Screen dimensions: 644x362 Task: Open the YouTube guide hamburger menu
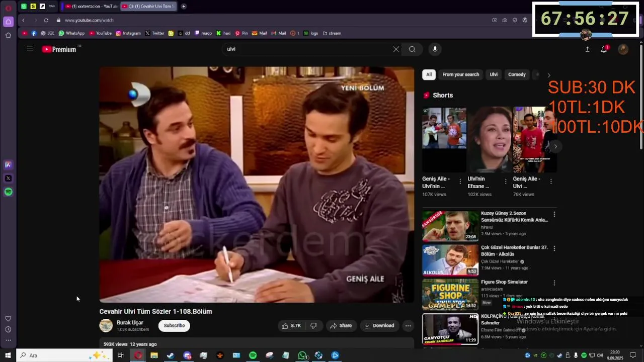[x=30, y=49]
